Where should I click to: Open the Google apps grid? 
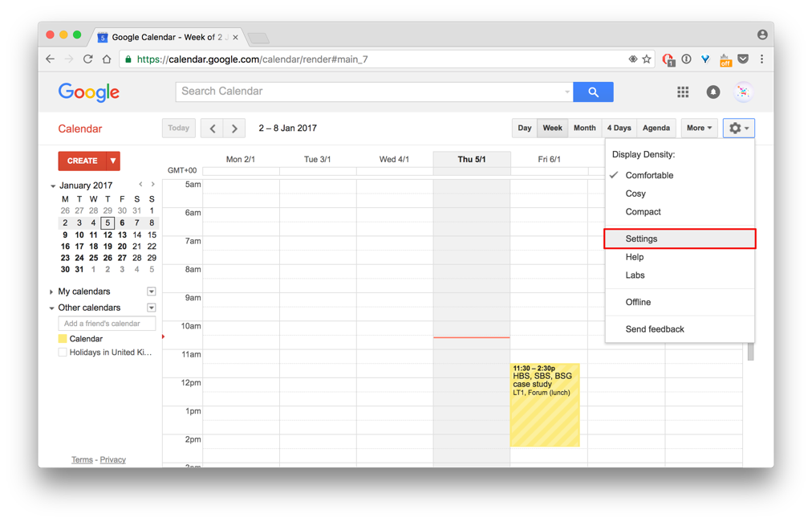click(683, 92)
